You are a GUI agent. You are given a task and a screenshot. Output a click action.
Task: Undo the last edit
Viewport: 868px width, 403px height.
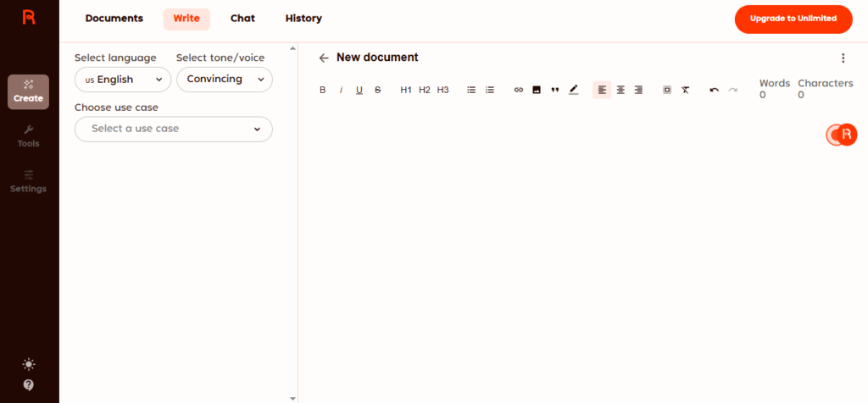click(x=714, y=90)
